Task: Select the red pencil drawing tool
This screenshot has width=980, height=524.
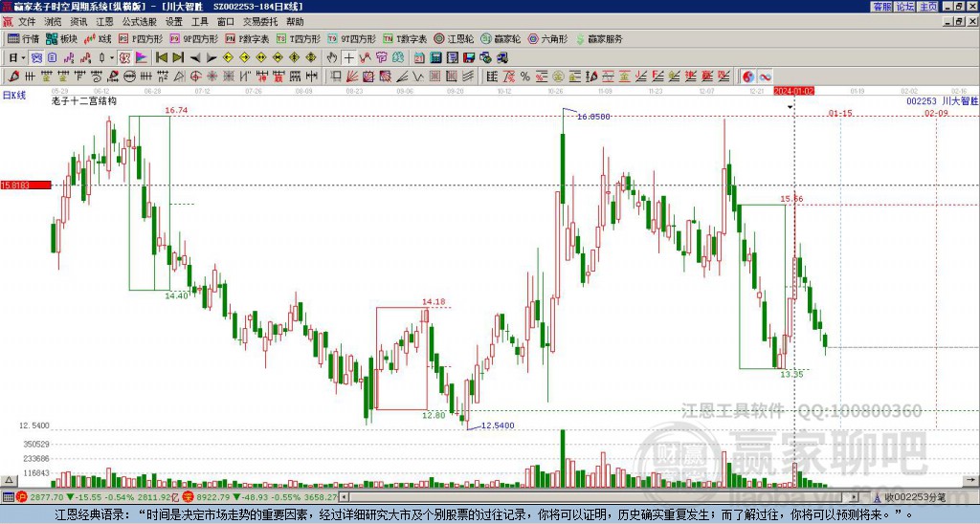Action: point(12,76)
